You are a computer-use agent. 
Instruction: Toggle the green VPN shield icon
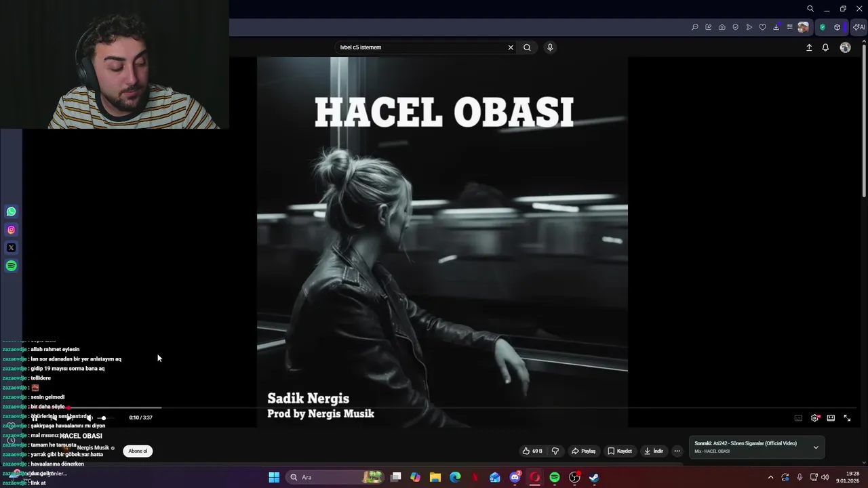coord(823,27)
